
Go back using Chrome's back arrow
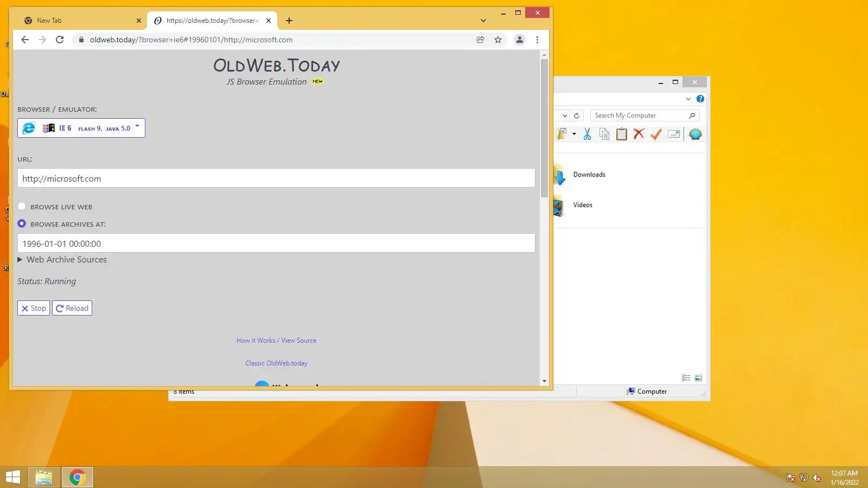click(x=25, y=40)
